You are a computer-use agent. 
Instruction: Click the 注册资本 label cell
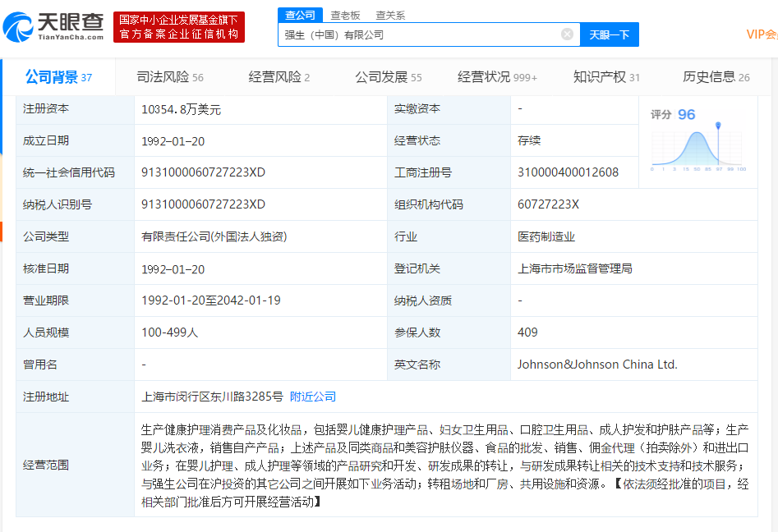click(75, 108)
